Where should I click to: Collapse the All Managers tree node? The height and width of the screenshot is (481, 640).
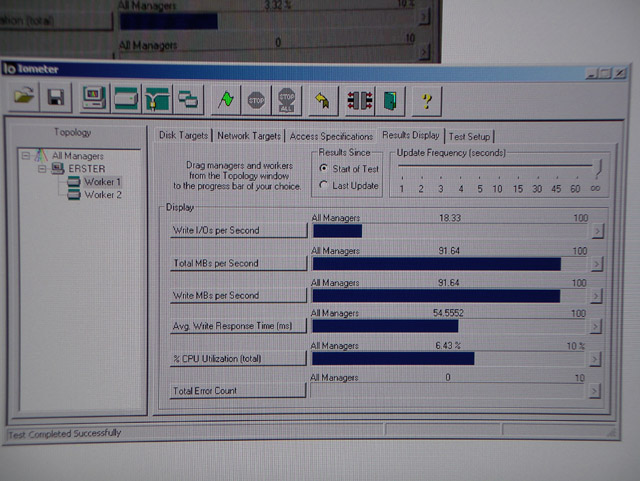coord(26,156)
